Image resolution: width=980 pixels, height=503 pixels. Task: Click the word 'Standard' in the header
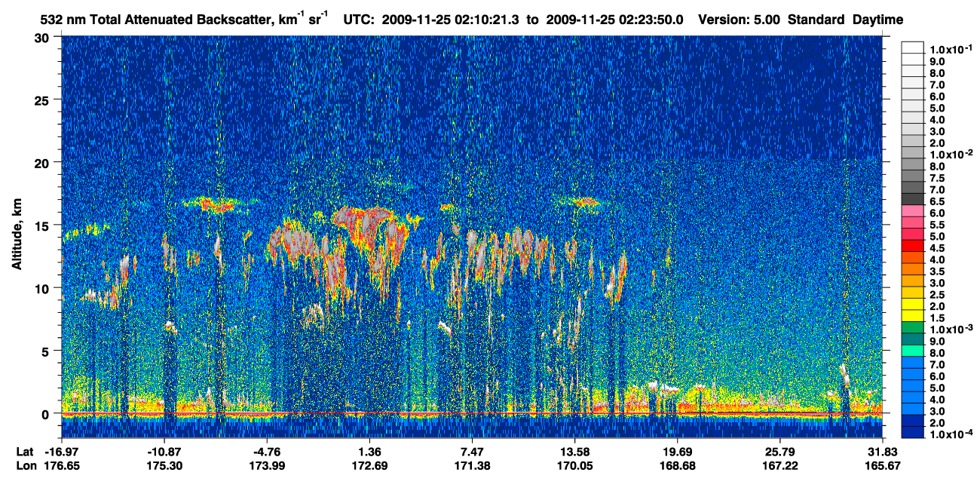coord(817,20)
